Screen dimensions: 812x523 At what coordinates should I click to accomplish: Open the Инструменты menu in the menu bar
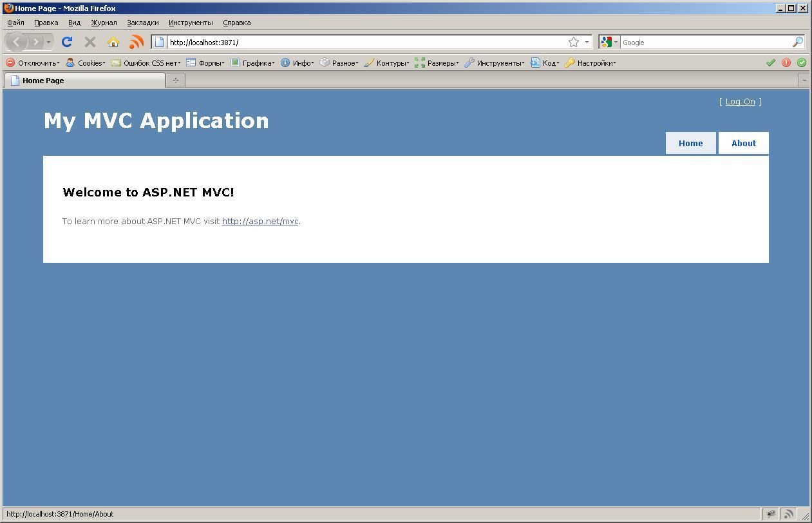coord(191,23)
